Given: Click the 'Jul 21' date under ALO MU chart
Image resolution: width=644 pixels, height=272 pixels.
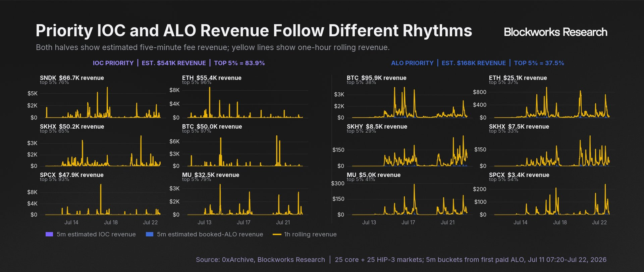Looking at the screenshot, I should click(448, 222).
